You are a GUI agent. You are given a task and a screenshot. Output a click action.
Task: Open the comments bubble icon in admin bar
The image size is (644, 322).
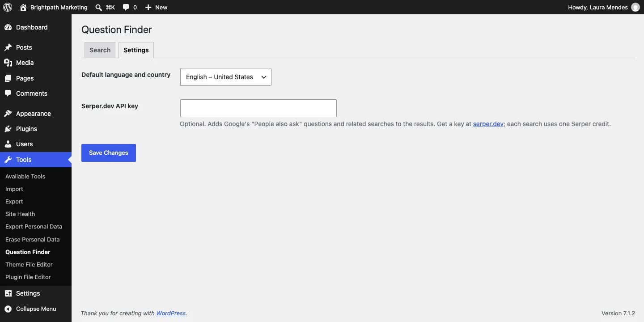click(x=126, y=7)
